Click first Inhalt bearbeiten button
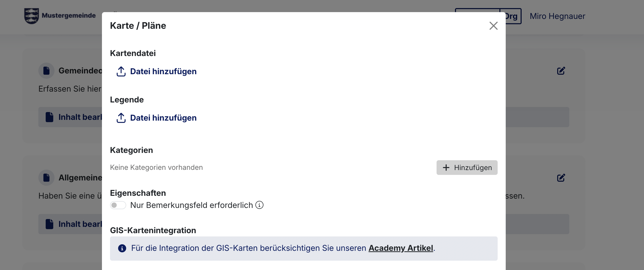This screenshot has width=644, height=270. point(70,117)
